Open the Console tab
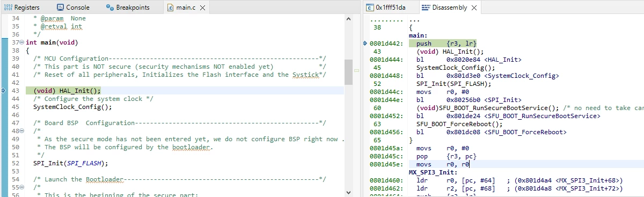The height and width of the screenshot is (197, 644). pos(72,8)
